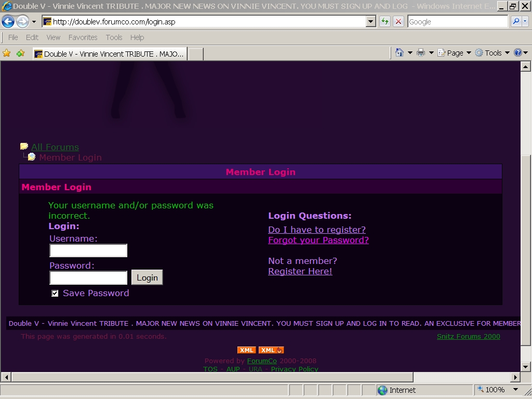Follow the Forgot your Password link
This screenshot has height=399, width=532.
[318, 240]
